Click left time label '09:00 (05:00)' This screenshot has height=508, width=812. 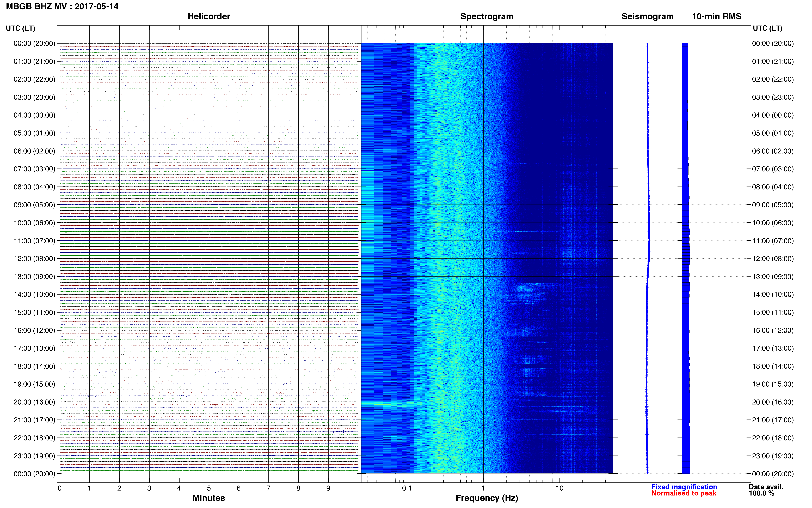(x=34, y=205)
